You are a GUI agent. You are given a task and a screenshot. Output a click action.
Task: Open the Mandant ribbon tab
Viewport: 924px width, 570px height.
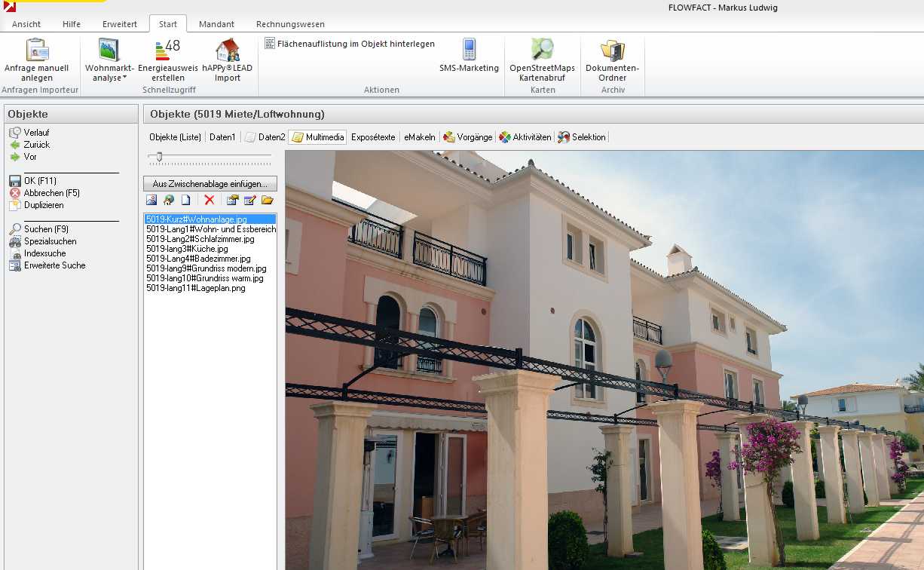216,24
